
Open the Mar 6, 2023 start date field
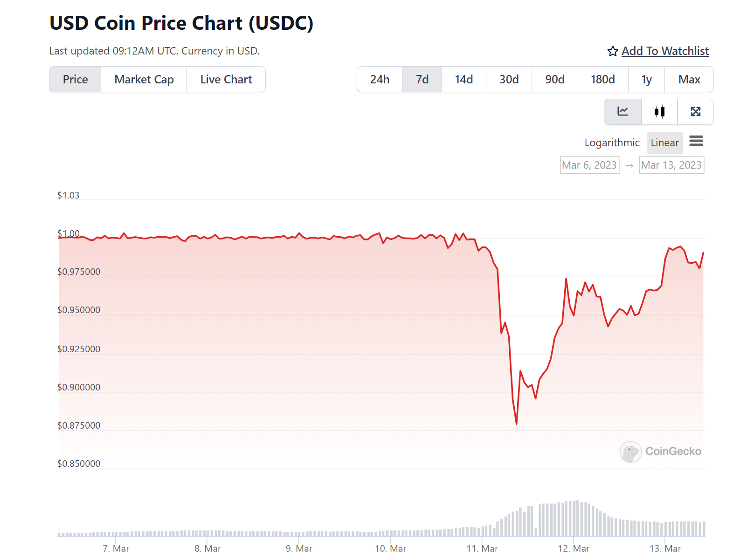[x=589, y=165]
